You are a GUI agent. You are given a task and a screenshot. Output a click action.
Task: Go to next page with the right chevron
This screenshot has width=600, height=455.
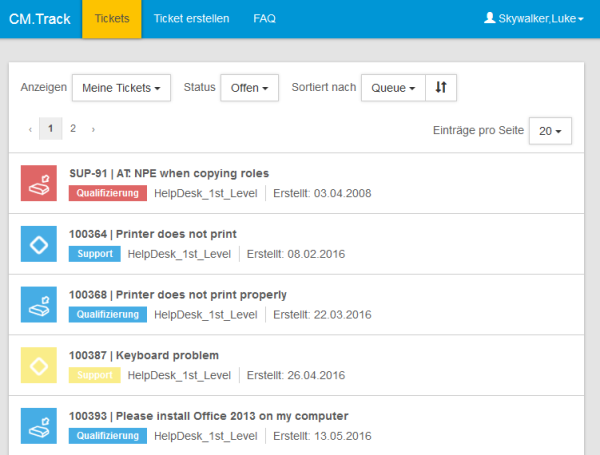(x=93, y=129)
